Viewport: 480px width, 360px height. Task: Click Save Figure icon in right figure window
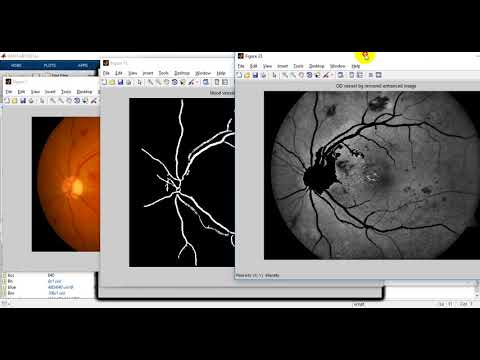pos(255,75)
